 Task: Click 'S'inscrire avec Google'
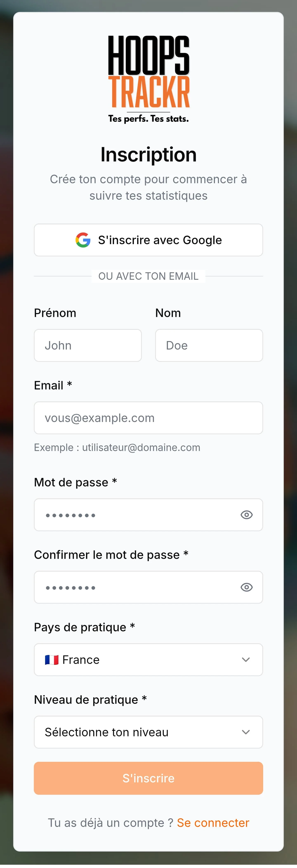(148, 240)
